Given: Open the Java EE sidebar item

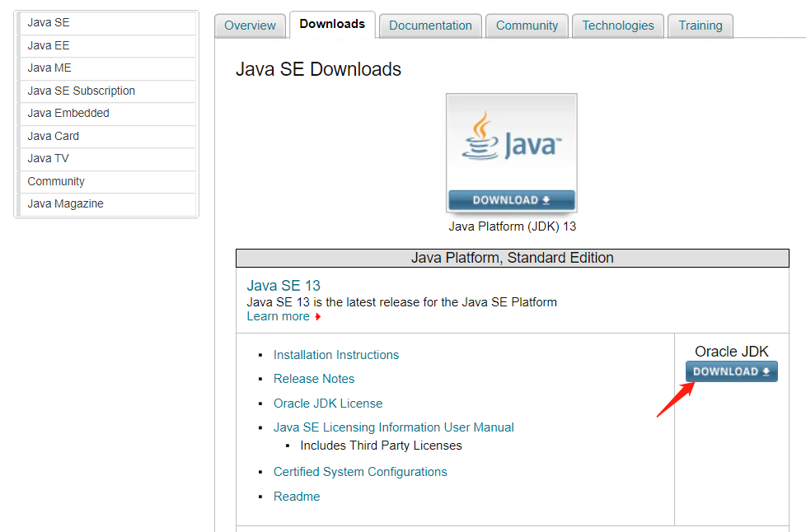Looking at the screenshot, I should [106, 45].
